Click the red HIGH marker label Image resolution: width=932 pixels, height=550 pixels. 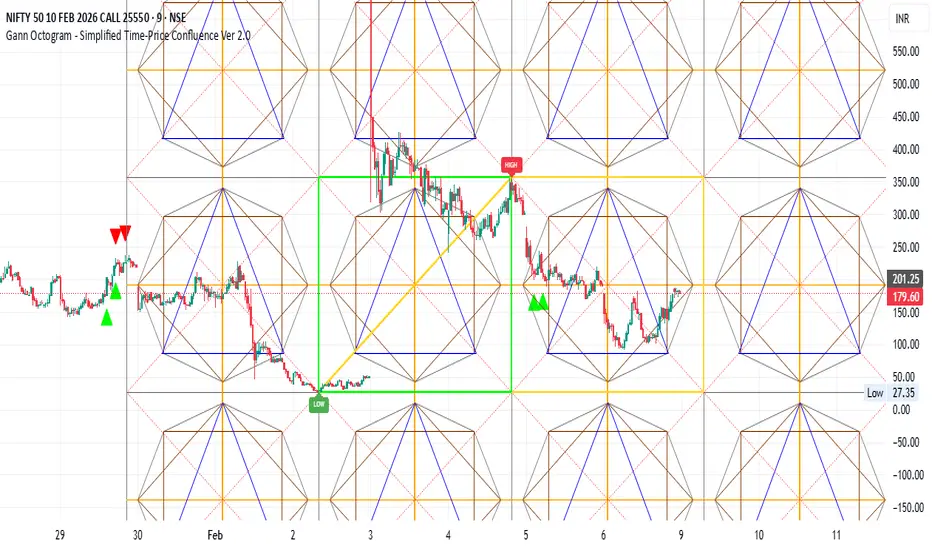pos(511,165)
